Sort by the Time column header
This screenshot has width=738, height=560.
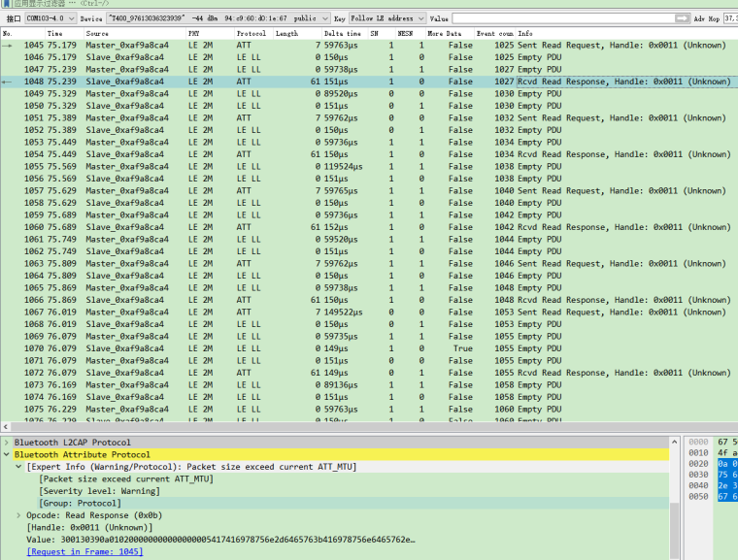[x=55, y=33]
